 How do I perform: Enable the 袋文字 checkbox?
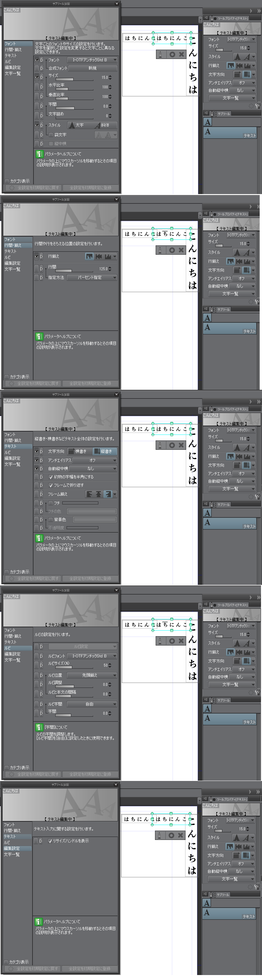(x=51, y=135)
